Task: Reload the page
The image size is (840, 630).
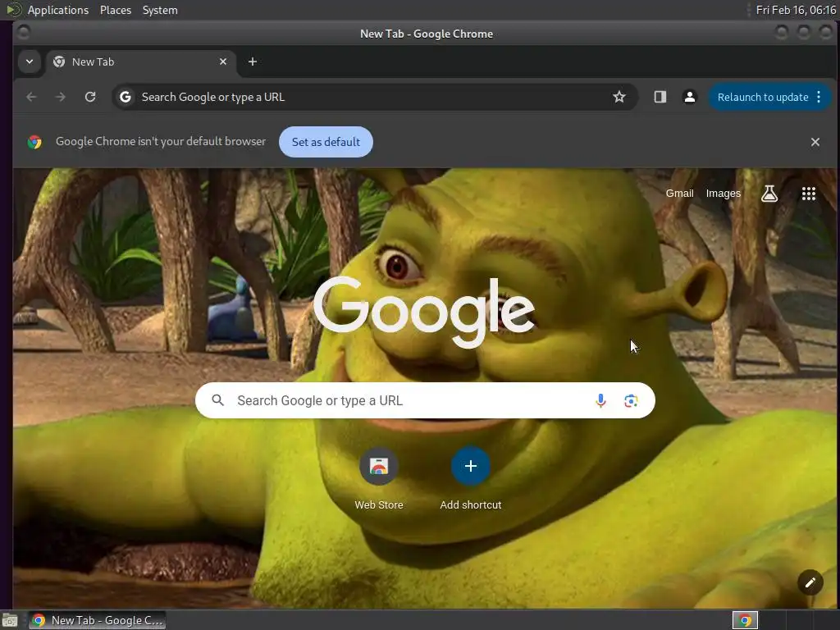Action: coord(90,97)
